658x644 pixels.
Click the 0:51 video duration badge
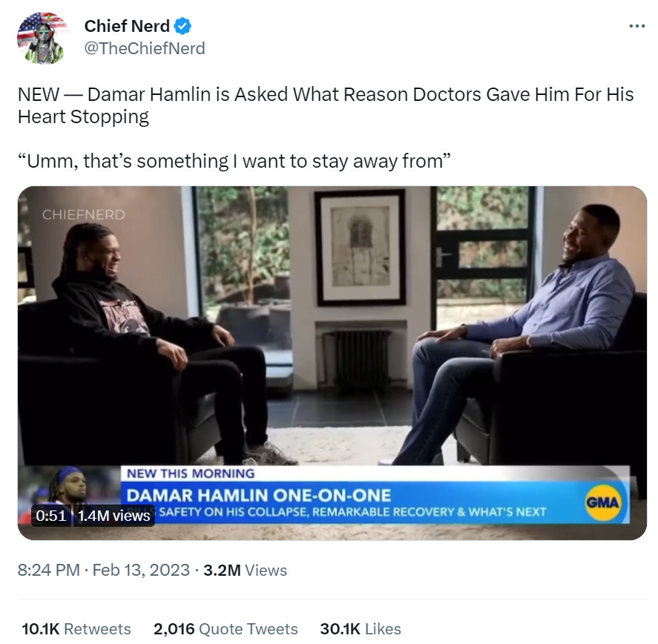click(51, 516)
